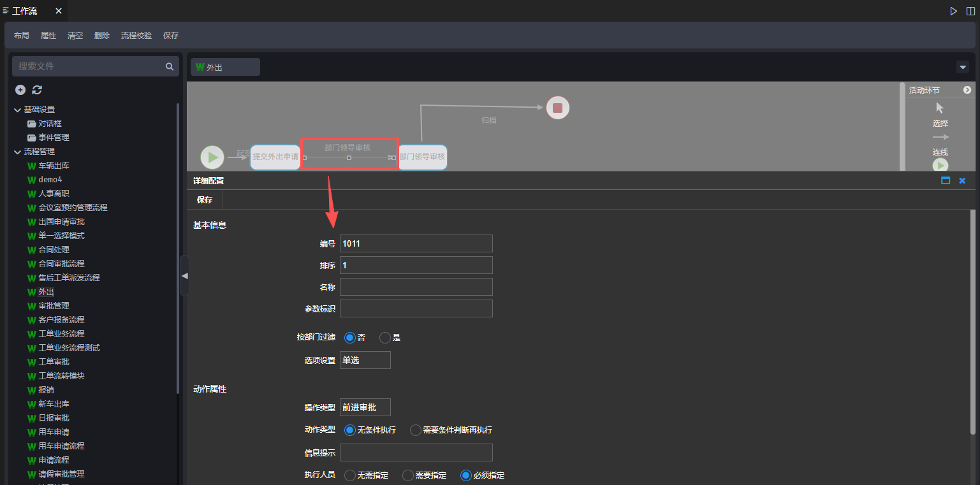Open the dropdown arrow beside 外出 tab
The height and width of the screenshot is (485, 980).
point(963,67)
